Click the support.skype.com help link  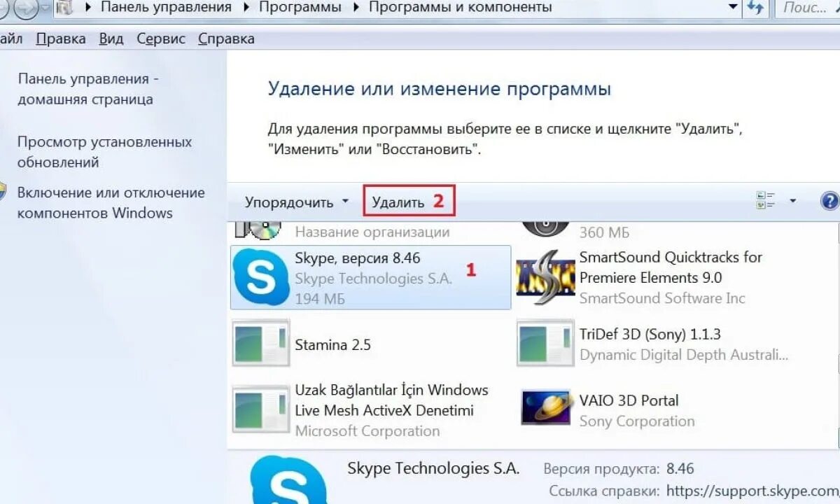pyautogui.click(x=752, y=491)
